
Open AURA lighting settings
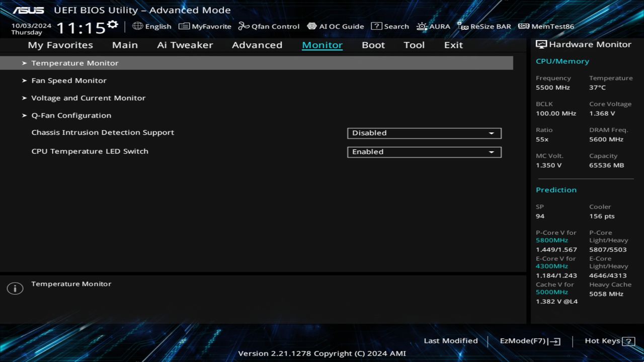(433, 26)
